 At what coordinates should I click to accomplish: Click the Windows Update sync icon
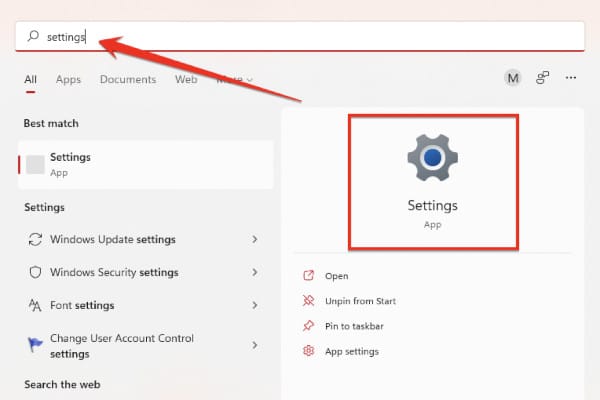coord(35,240)
